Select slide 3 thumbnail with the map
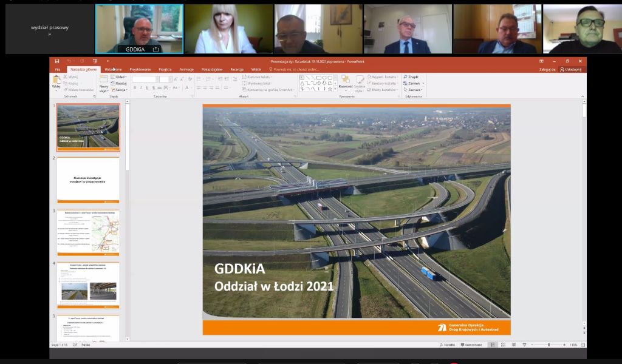Image resolution: width=622 pixels, height=364 pixels. point(88,232)
